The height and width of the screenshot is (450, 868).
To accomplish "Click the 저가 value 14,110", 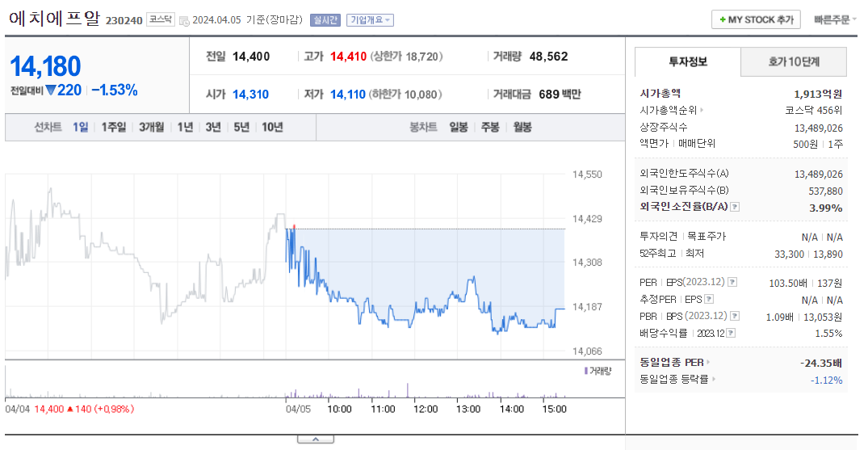I will [348, 95].
